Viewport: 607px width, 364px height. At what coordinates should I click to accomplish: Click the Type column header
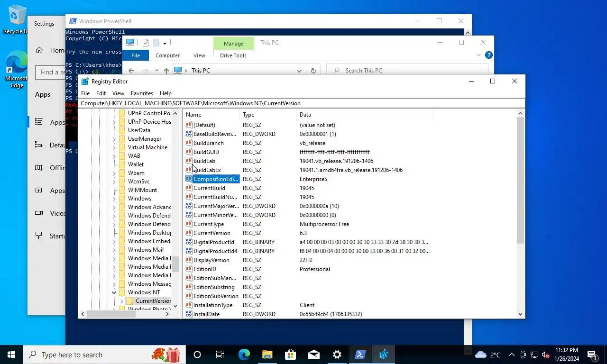point(268,115)
